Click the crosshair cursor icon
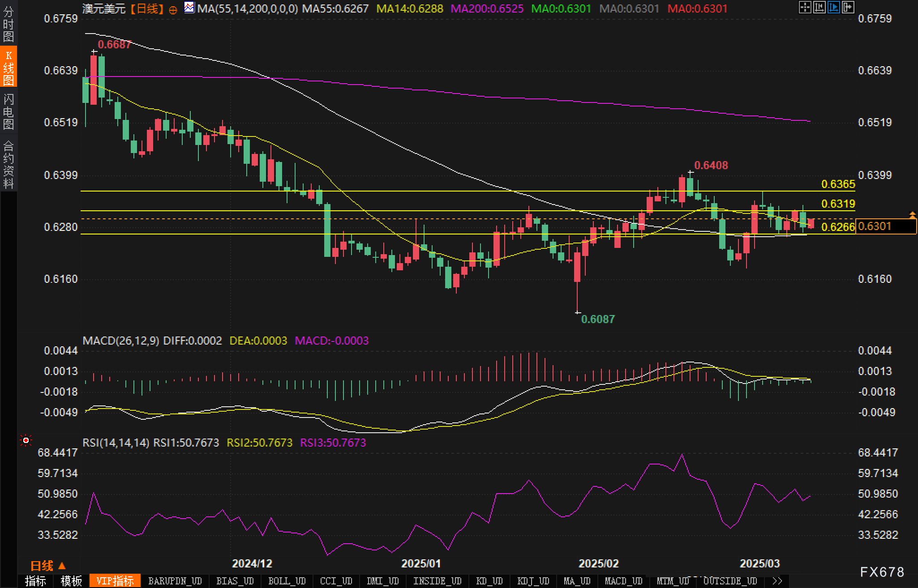The height and width of the screenshot is (588, 918). click(x=805, y=7)
